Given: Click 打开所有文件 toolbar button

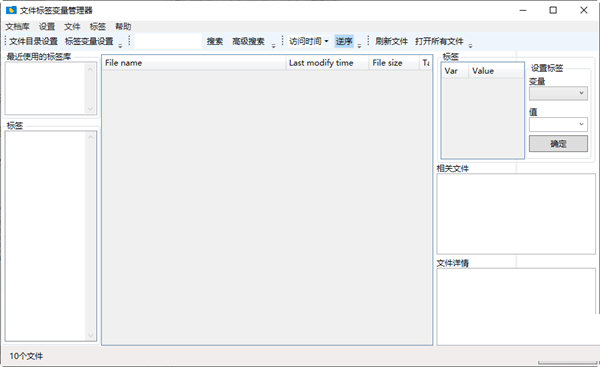Looking at the screenshot, I should coord(439,41).
